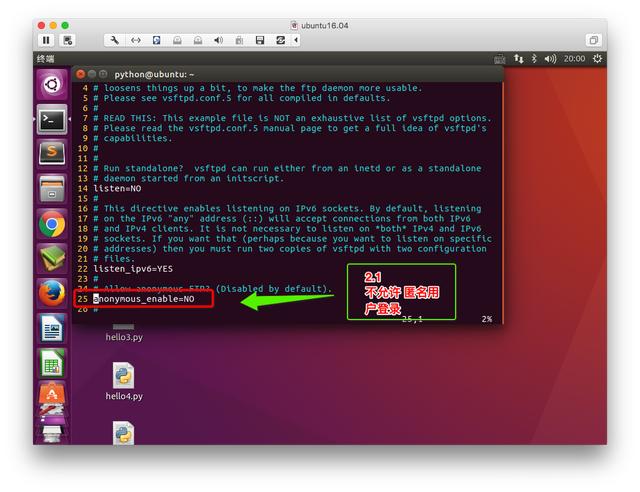Click line 7 READ THIS comment

click(x=292, y=118)
